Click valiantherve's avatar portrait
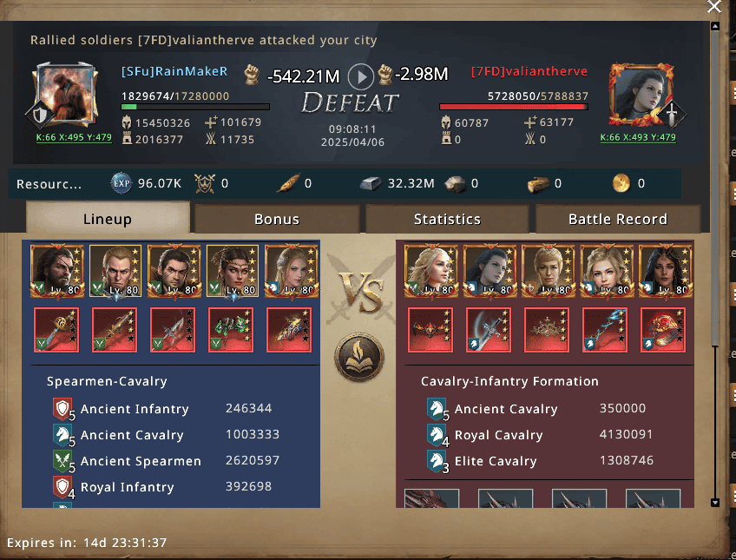736x560 pixels. (641, 96)
